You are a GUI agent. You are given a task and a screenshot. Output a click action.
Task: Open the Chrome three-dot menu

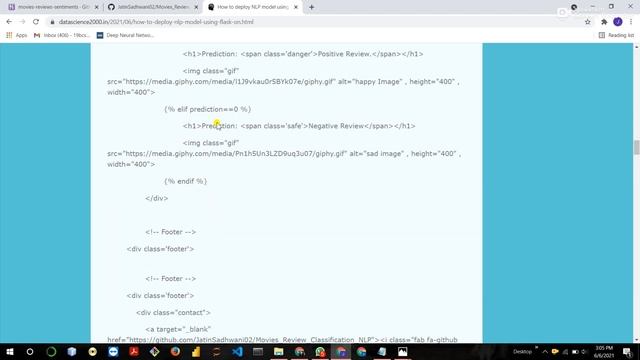tap(631, 22)
